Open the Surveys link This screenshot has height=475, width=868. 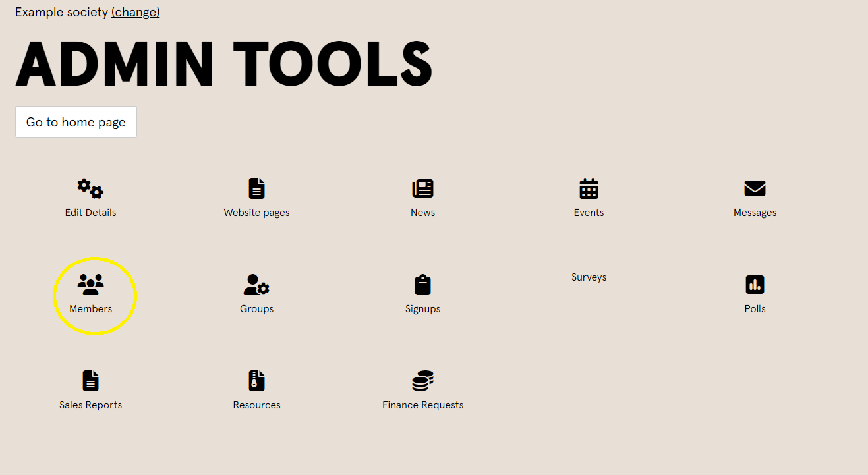(x=589, y=277)
